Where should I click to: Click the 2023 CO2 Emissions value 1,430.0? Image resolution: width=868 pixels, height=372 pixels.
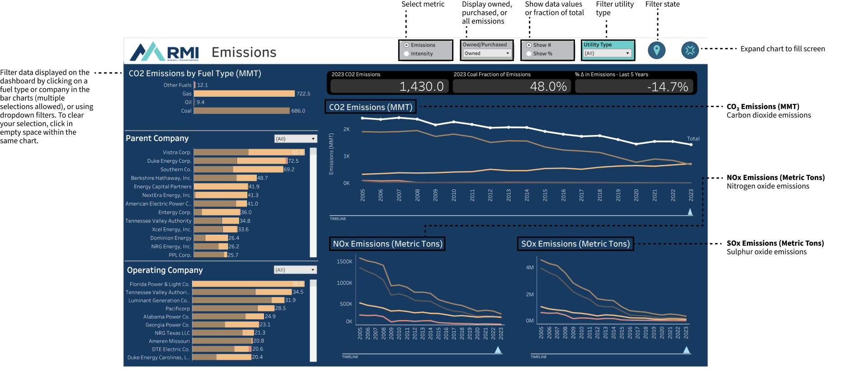pyautogui.click(x=421, y=86)
